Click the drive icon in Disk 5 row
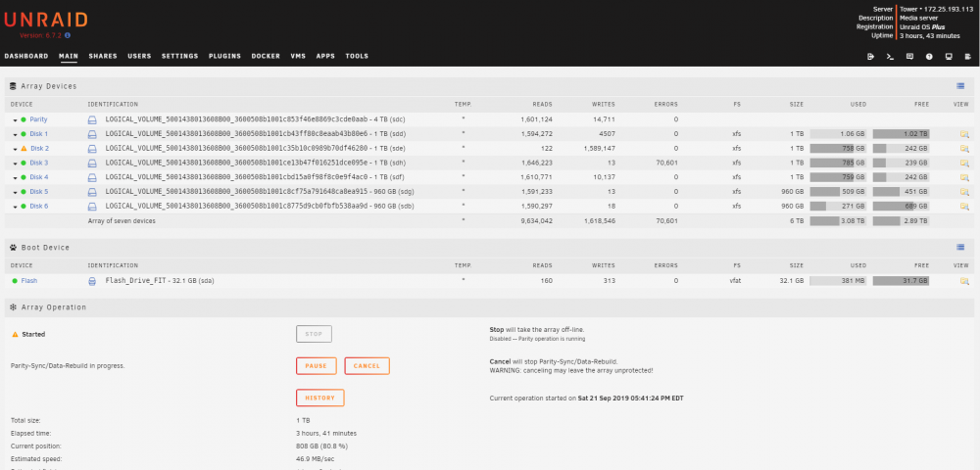This screenshot has height=470, width=980. [x=92, y=192]
